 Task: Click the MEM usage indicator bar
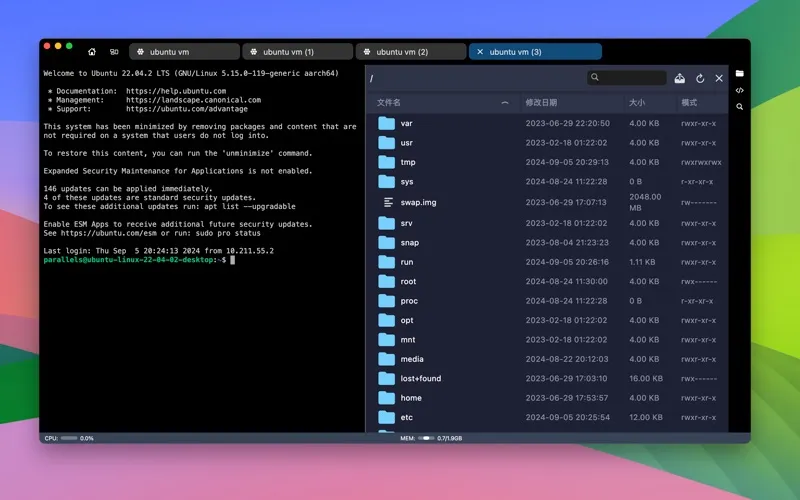pos(426,438)
